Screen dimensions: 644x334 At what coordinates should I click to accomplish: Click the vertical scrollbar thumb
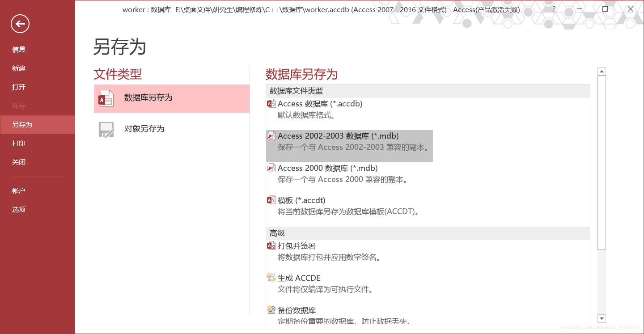pos(602,162)
